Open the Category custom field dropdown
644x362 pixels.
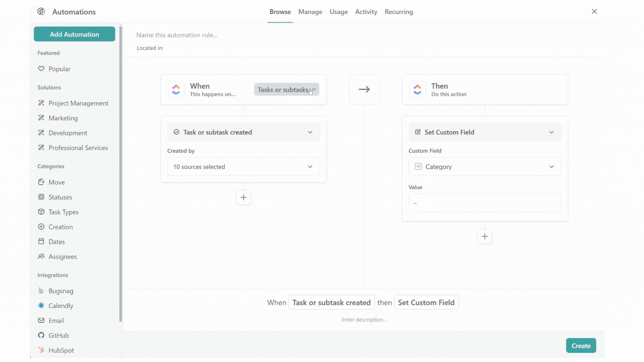485,167
